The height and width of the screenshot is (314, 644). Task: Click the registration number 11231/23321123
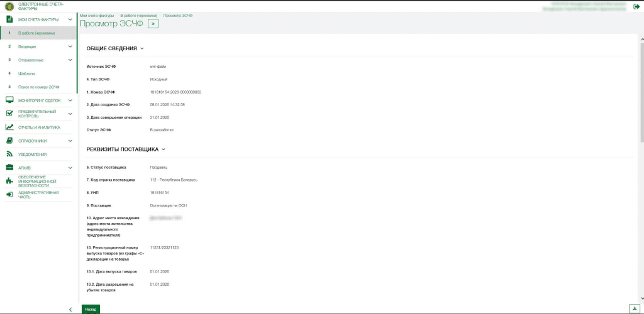tap(165, 247)
